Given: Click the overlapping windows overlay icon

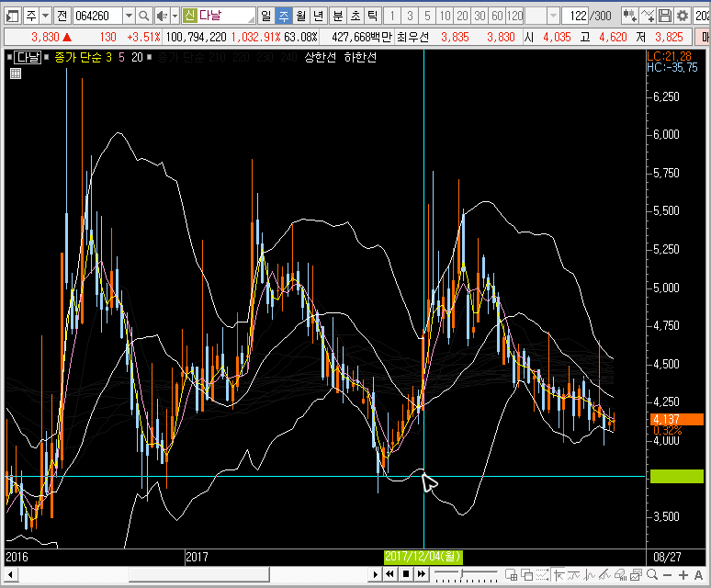Looking at the screenshot, I should coord(526,575).
